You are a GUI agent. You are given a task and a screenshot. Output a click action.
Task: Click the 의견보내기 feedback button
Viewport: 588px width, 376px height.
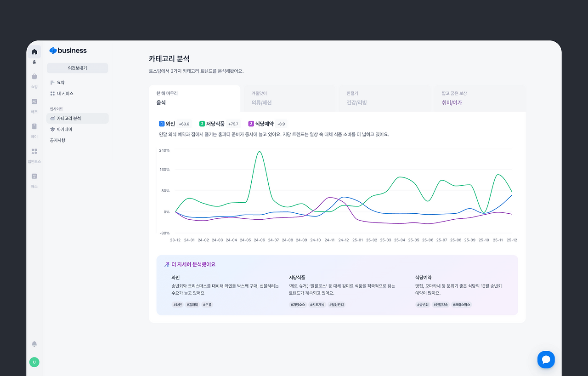pyautogui.click(x=77, y=68)
